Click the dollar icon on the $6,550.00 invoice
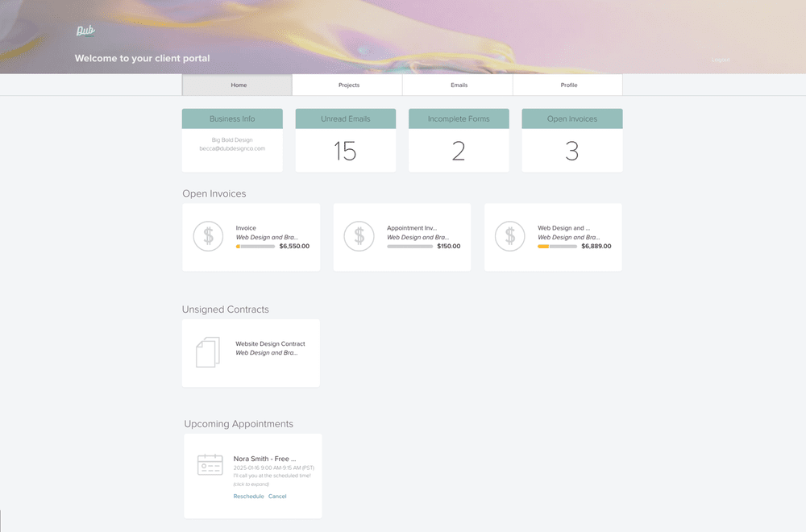Screen dimensions: 806x532 click(208, 236)
